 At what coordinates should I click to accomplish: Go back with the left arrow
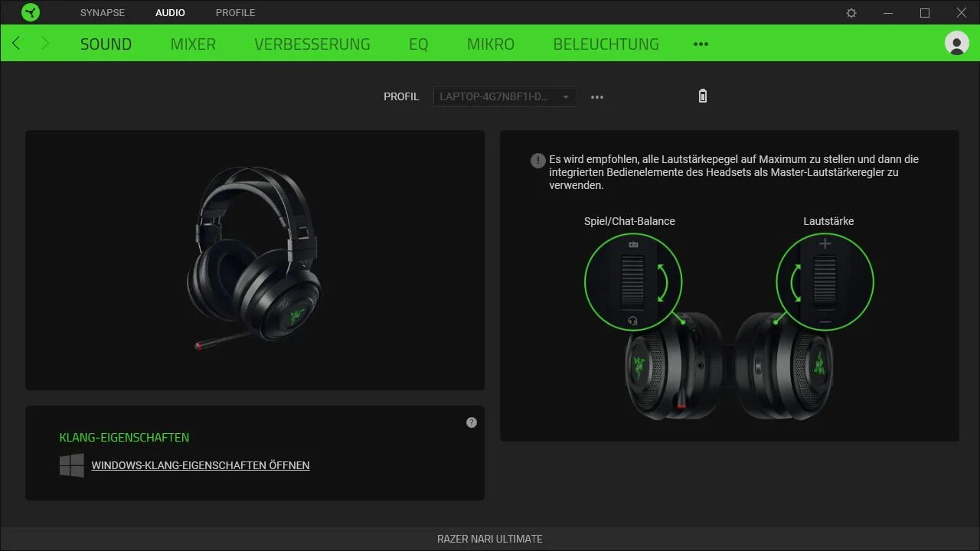click(x=16, y=43)
